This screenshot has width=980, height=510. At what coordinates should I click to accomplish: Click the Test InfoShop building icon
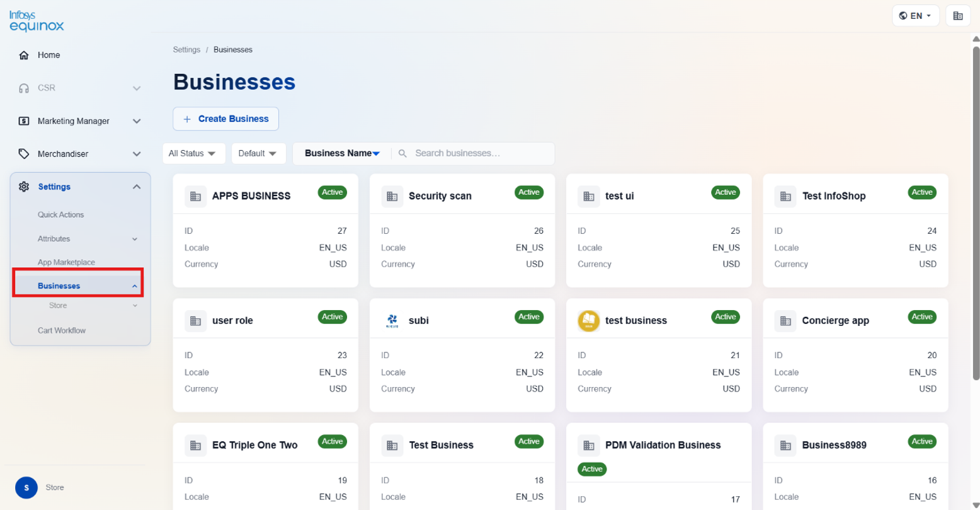click(x=785, y=196)
